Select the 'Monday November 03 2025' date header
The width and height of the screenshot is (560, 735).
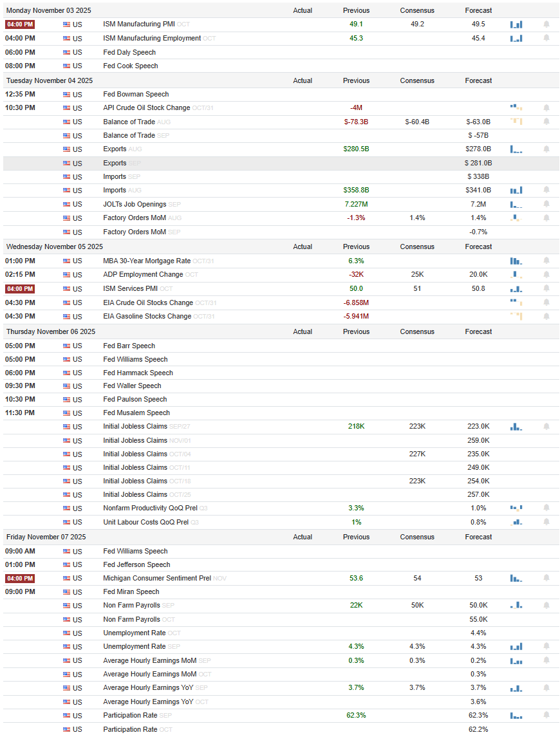point(49,10)
